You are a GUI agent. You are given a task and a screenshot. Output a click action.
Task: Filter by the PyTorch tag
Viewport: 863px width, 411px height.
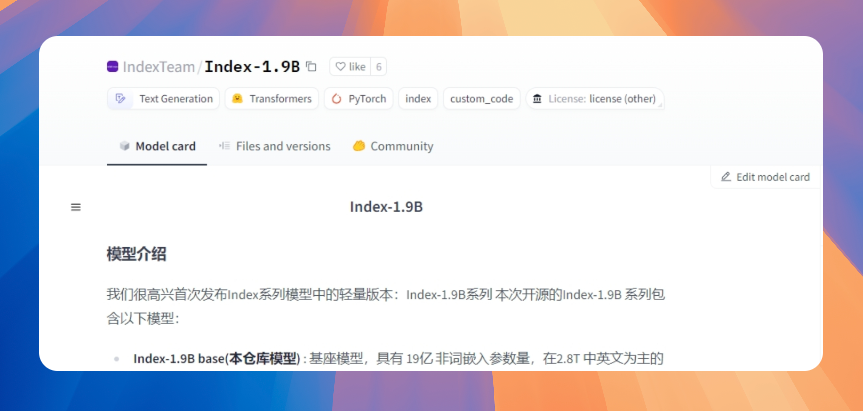[359, 99]
